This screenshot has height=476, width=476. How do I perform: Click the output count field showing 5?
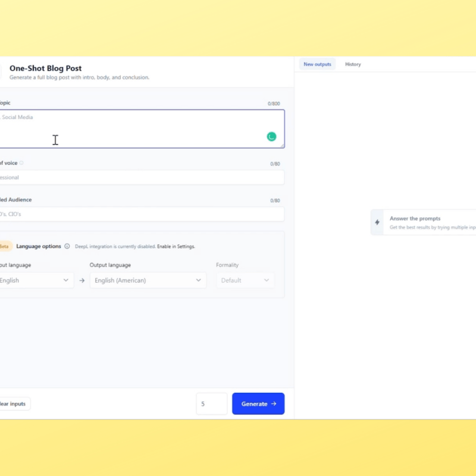[x=211, y=403]
